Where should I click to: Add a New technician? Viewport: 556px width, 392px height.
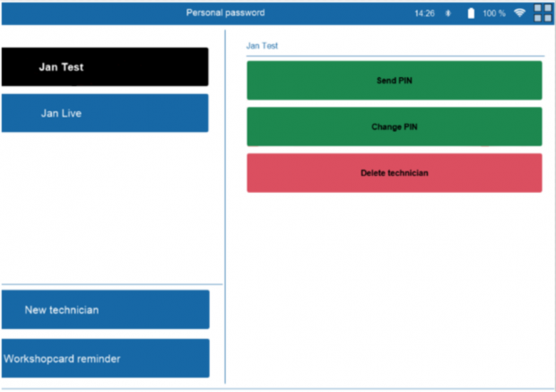tap(104, 309)
